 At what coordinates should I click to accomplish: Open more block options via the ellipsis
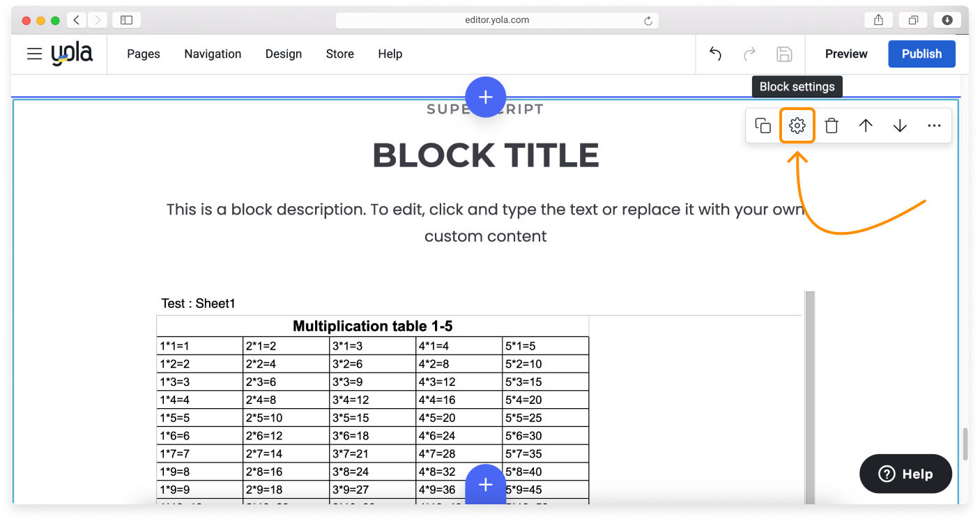tap(934, 125)
